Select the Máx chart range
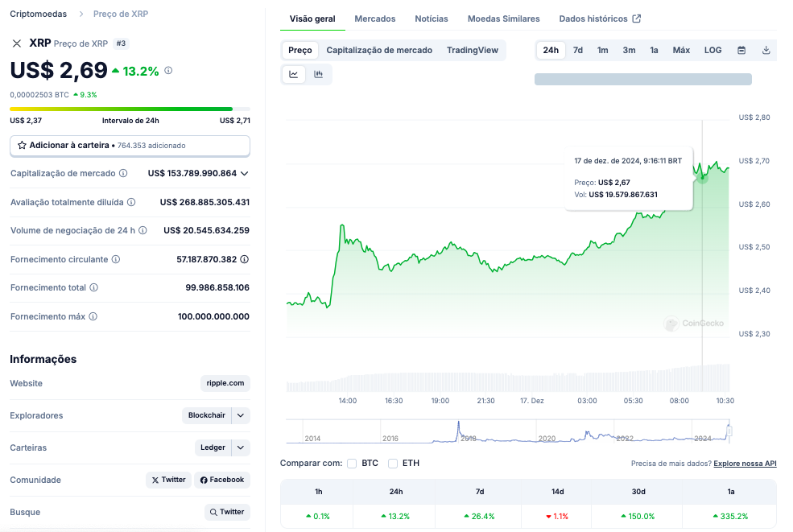 [x=681, y=50]
